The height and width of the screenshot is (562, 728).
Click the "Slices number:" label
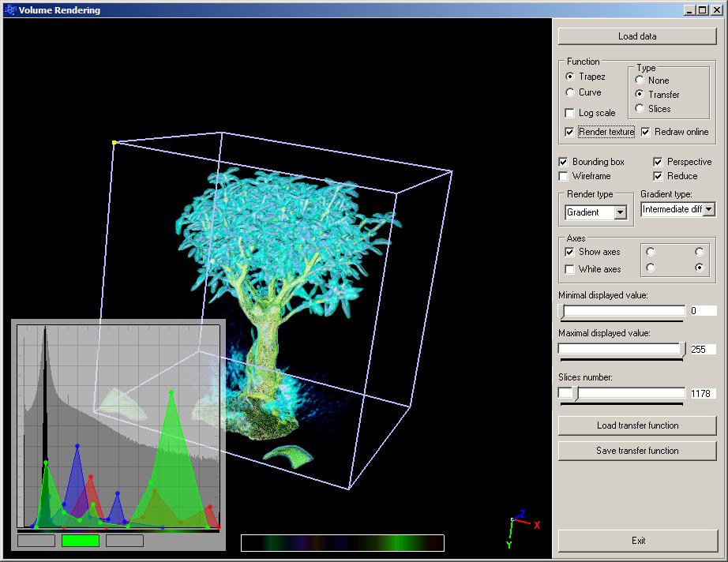click(x=585, y=377)
